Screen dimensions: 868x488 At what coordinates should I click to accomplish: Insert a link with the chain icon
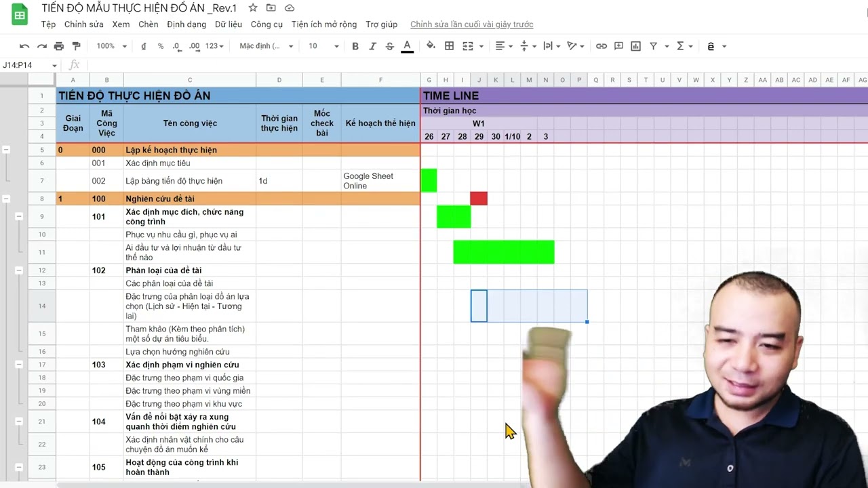pyautogui.click(x=601, y=46)
